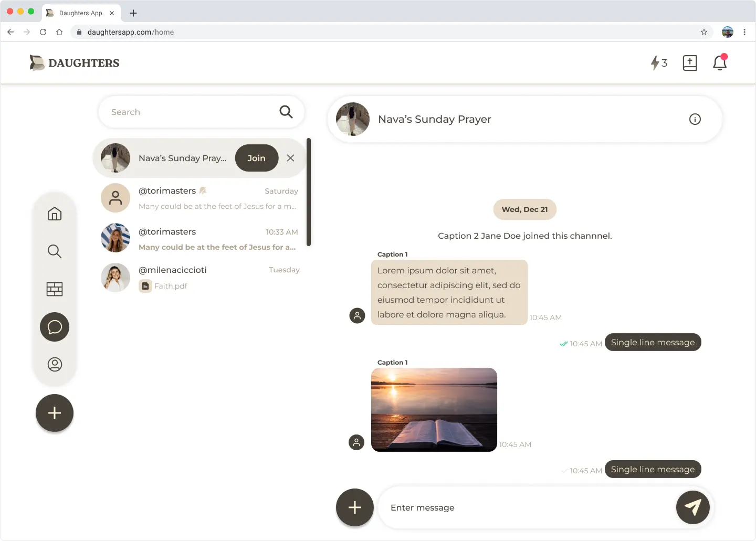Click the conversation list scrollbar
The image size is (756, 541).
(x=309, y=192)
